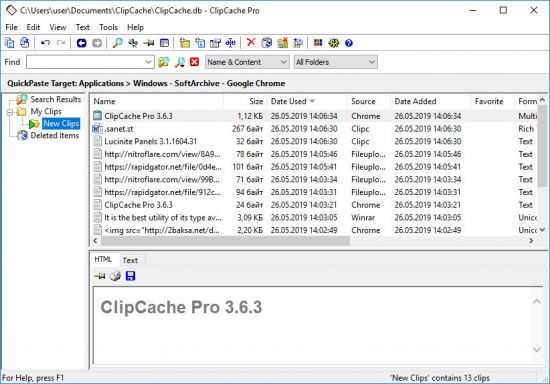Click the pin QuickPaste toolbar icon
This screenshot has width=550, height=384.
pos(149,43)
